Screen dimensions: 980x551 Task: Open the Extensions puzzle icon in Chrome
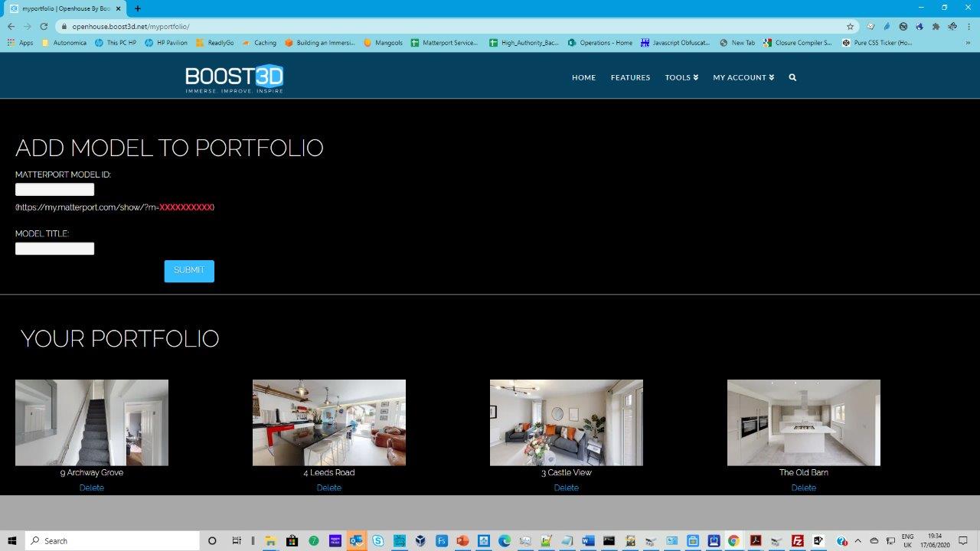[x=936, y=26]
